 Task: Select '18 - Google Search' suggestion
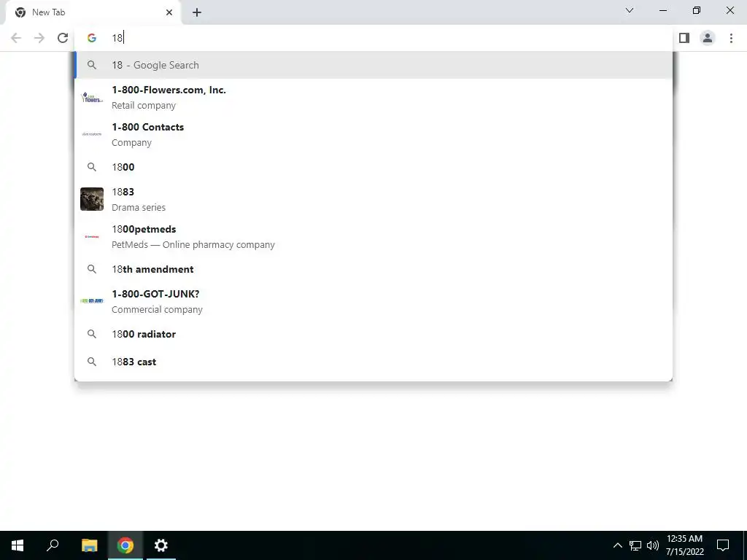pos(373,65)
